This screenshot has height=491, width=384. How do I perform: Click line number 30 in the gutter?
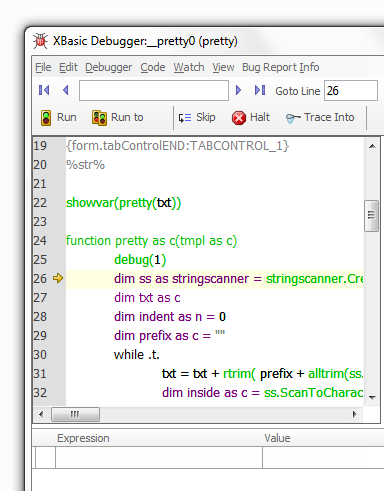click(40, 355)
